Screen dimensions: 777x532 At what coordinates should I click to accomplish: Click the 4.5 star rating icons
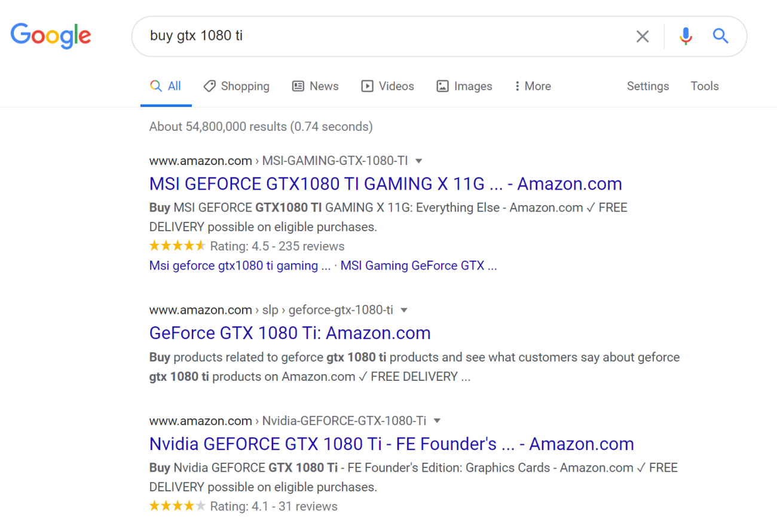pyautogui.click(x=178, y=246)
